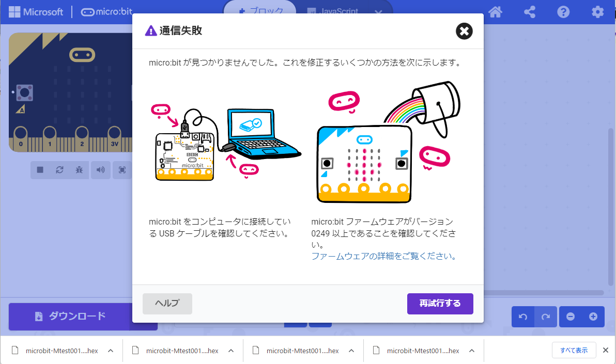
Task: Click the ヘルプ button in dialog
Action: point(167,304)
